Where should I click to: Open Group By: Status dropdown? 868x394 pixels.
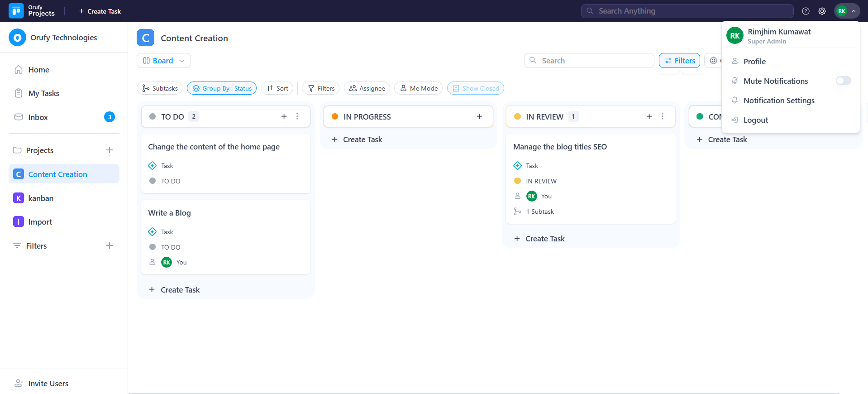click(x=222, y=88)
